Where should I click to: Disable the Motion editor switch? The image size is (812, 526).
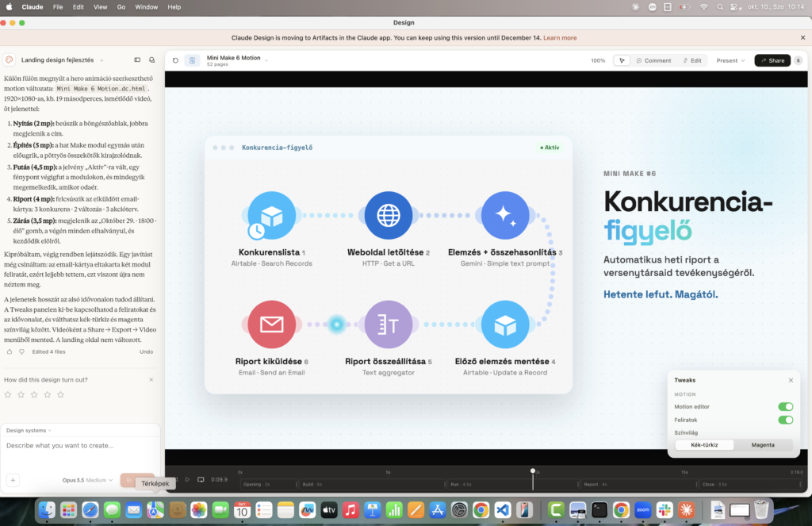coord(785,407)
